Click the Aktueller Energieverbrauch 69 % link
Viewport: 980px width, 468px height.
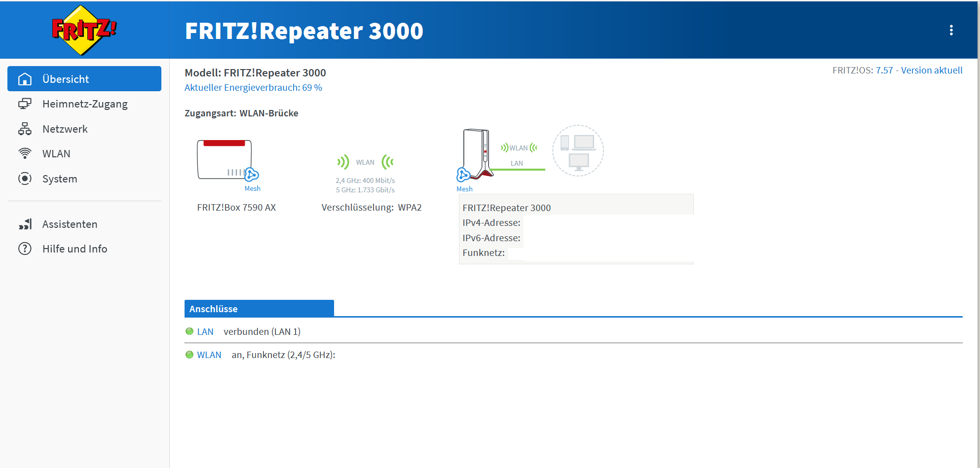click(x=253, y=87)
